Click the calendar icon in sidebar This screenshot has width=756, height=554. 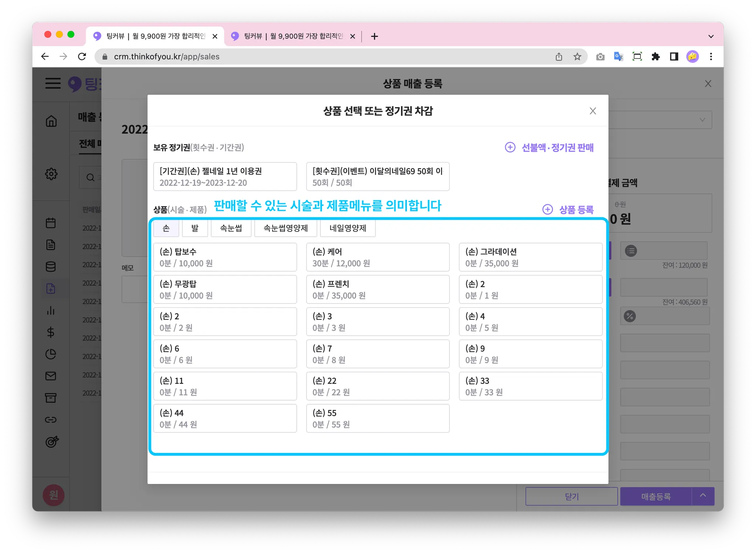click(51, 223)
